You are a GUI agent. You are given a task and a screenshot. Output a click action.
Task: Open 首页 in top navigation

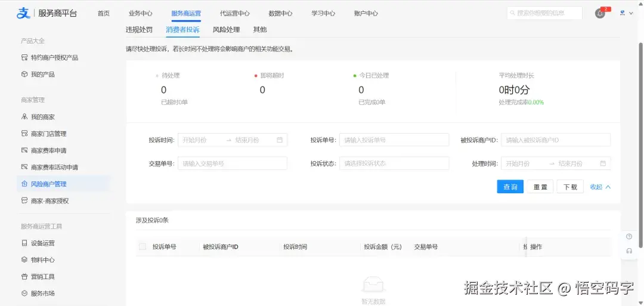coord(104,13)
